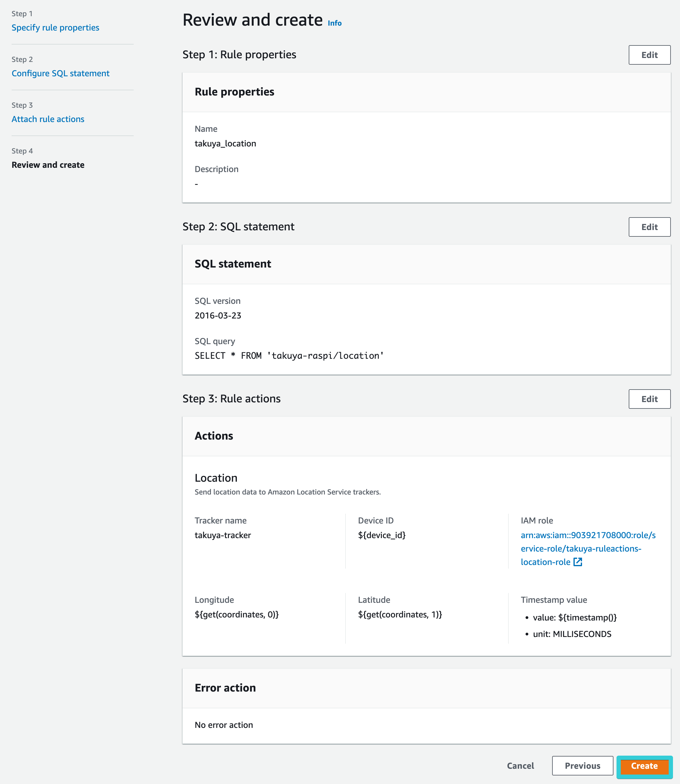Select the rule name takuya_location
Viewport: 680px width, 784px height.
tap(226, 143)
